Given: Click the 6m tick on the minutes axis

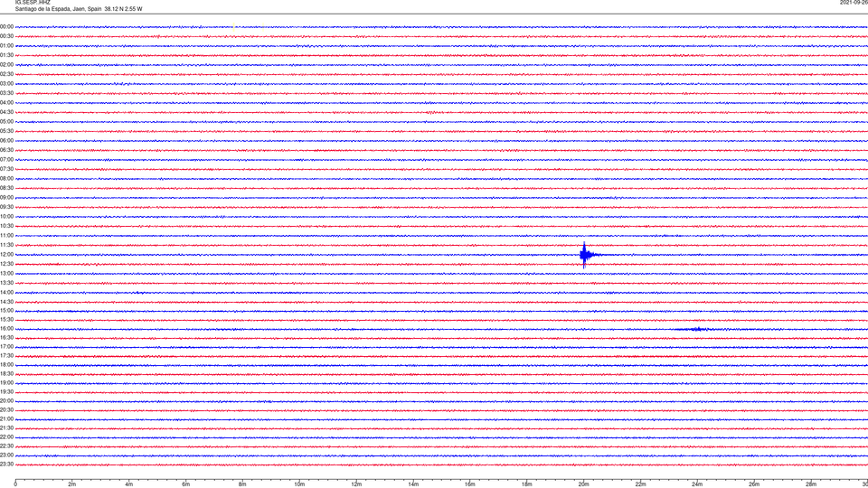Looking at the screenshot, I should tap(185, 484).
